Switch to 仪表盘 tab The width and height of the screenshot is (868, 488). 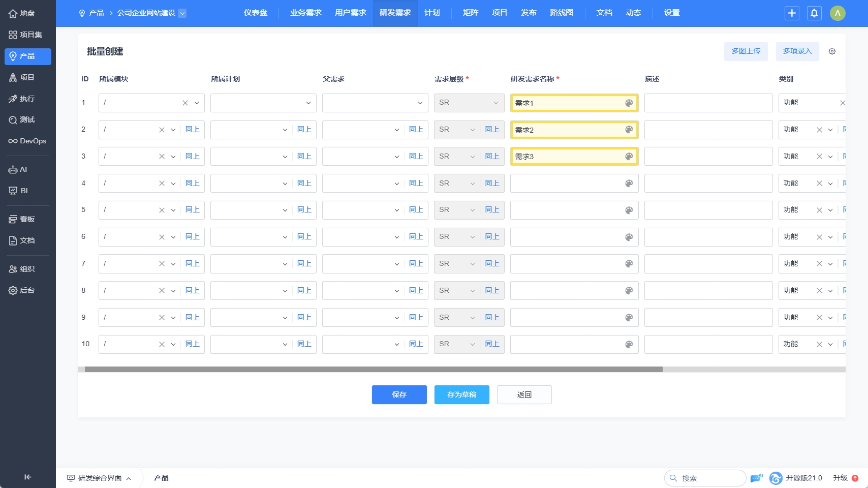(255, 13)
